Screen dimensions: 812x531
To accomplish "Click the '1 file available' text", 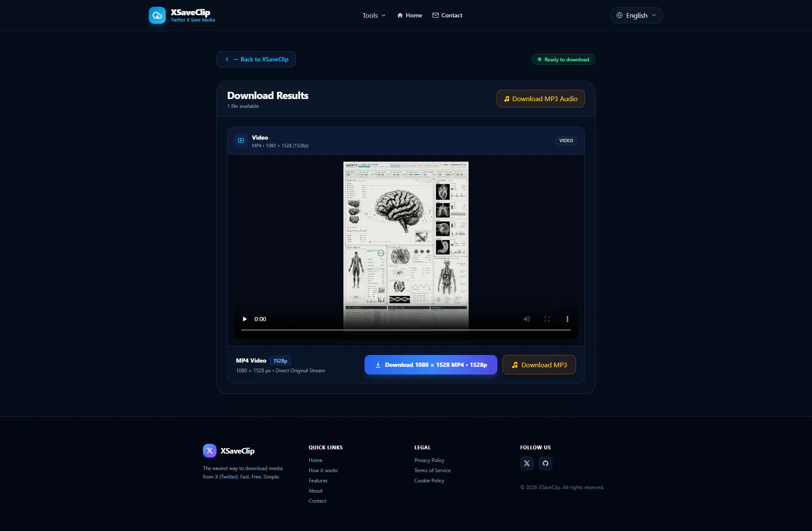I will 243,106.
